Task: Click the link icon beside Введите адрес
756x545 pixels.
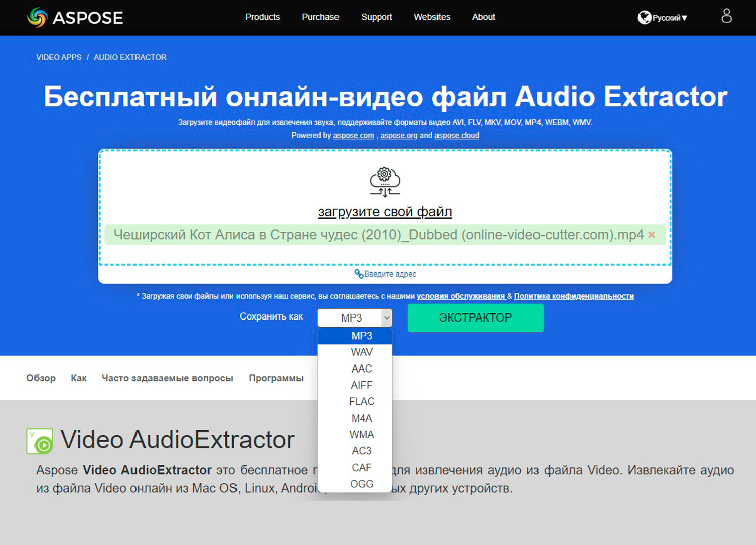Action: coord(359,273)
